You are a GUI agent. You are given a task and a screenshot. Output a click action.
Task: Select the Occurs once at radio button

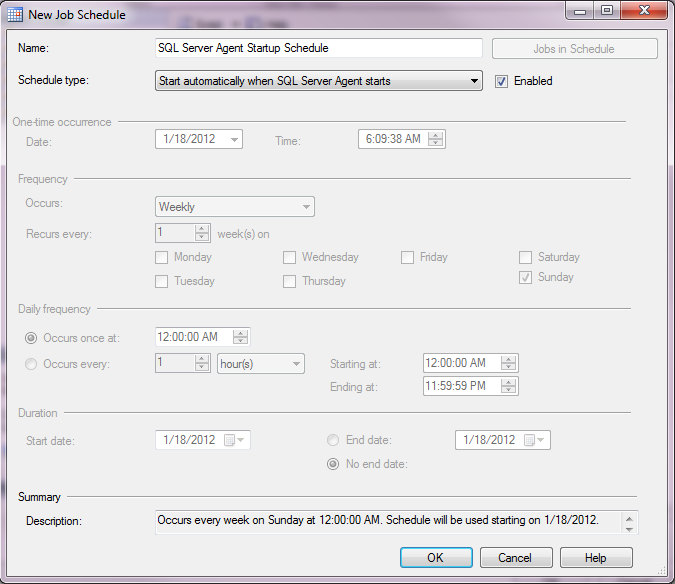click(x=31, y=338)
